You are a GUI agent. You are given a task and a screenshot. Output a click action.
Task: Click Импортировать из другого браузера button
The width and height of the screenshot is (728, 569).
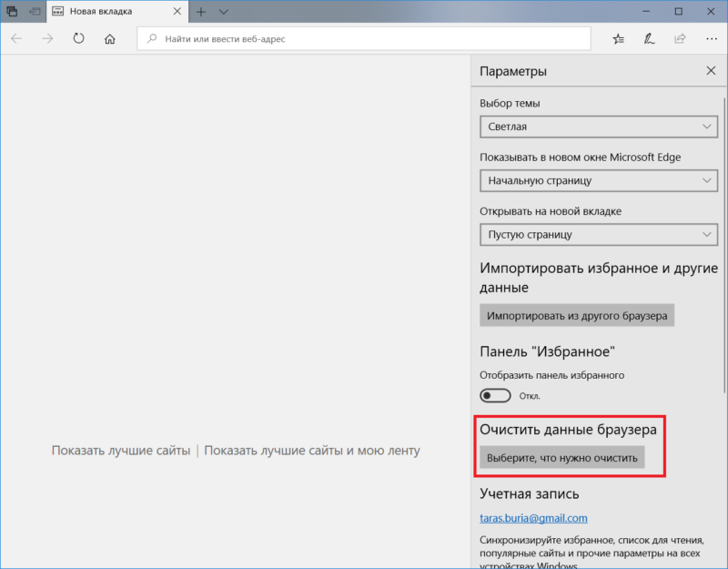577,315
